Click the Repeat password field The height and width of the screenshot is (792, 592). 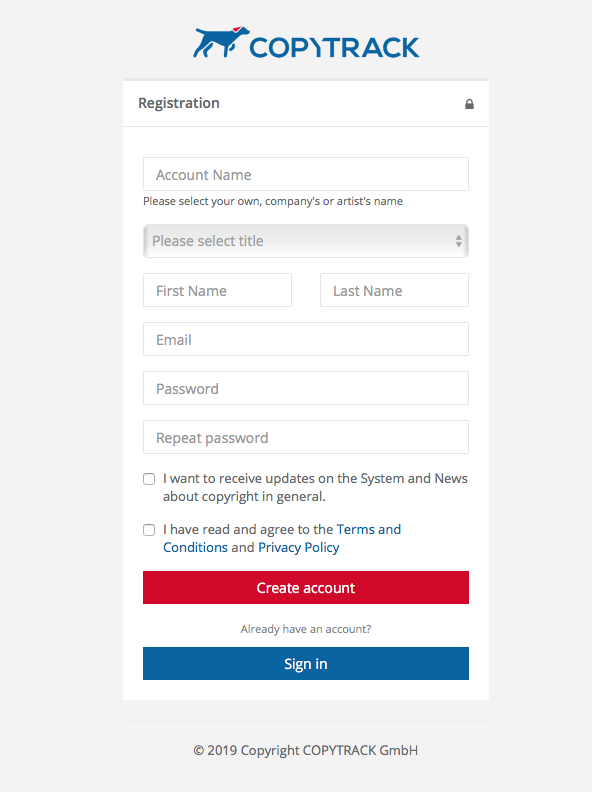click(306, 437)
